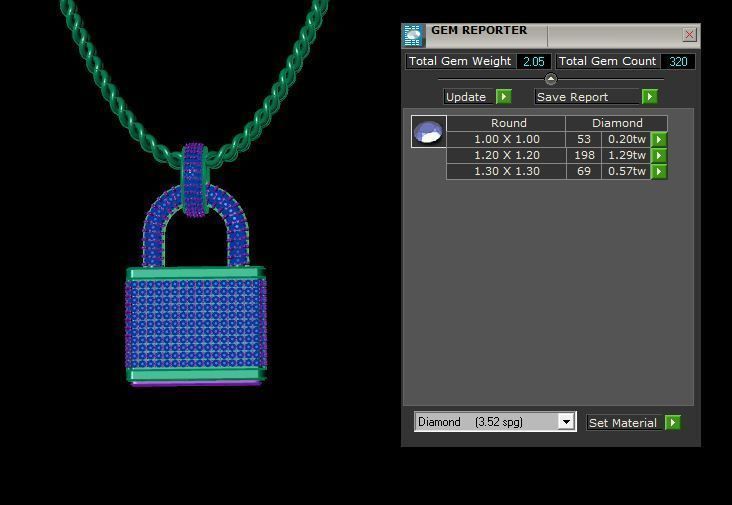Click the 0.20tw weight cell
This screenshot has width=732, height=505.
click(x=626, y=139)
